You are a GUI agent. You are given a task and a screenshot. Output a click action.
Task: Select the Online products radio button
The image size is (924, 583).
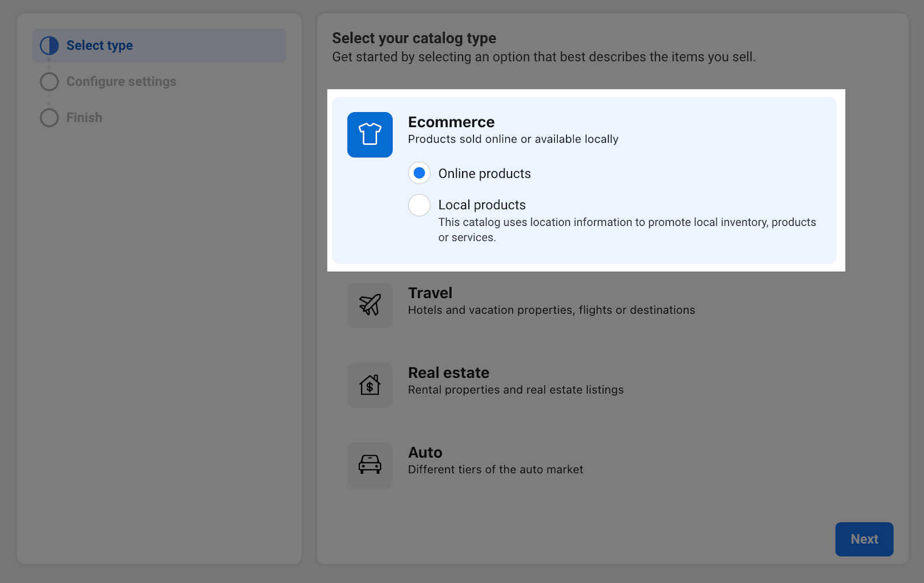point(419,173)
